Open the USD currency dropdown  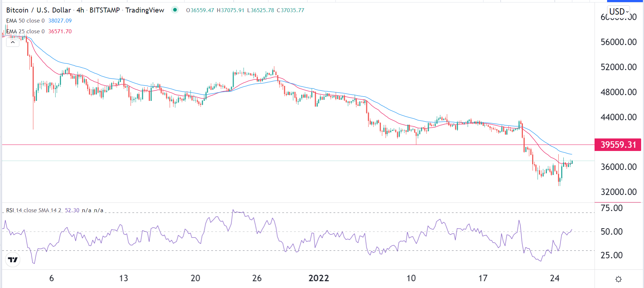click(619, 11)
